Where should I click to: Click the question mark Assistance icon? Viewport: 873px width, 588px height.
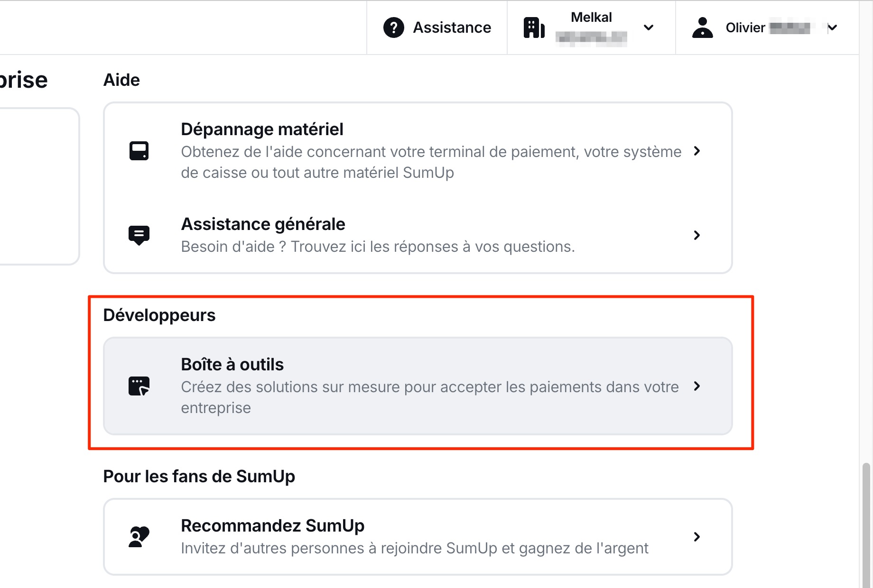pyautogui.click(x=393, y=28)
